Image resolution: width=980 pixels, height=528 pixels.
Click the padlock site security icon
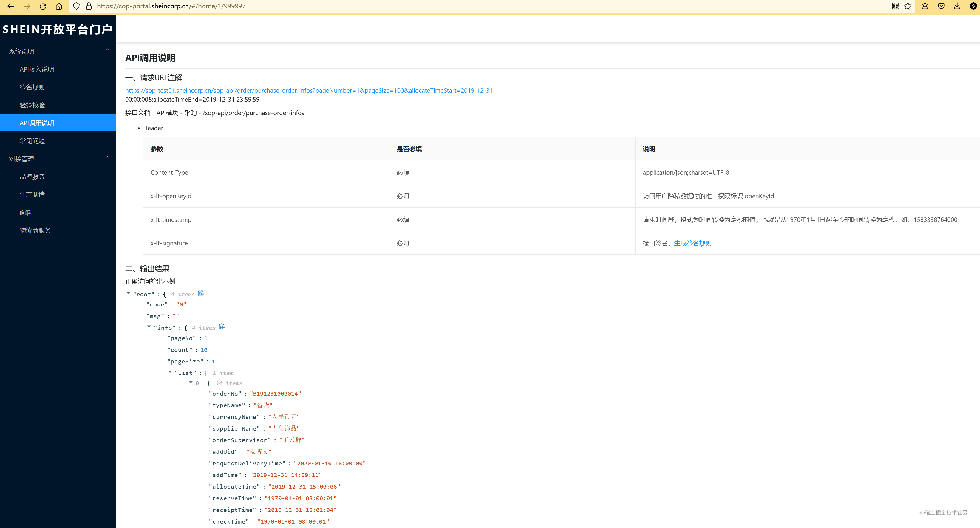point(89,6)
